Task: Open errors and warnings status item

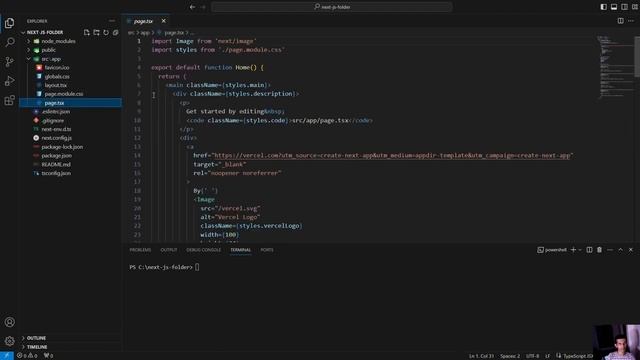Action: pyautogui.click(x=27, y=356)
